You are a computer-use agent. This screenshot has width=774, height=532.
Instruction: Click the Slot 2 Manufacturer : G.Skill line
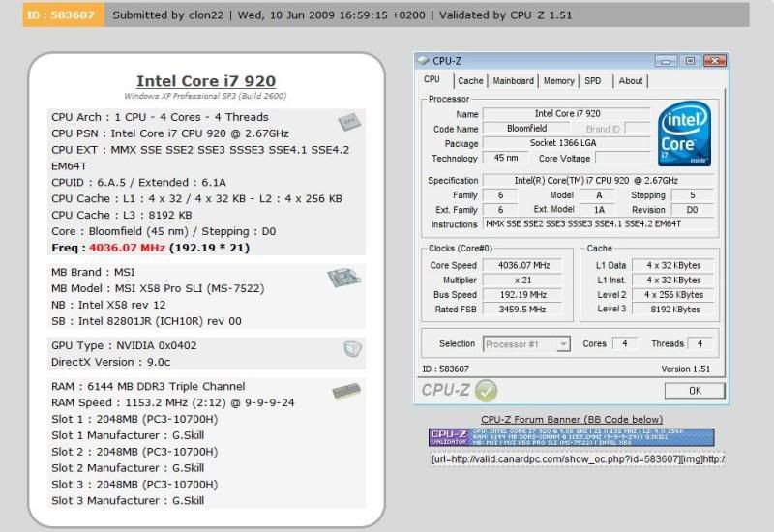point(128,468)
